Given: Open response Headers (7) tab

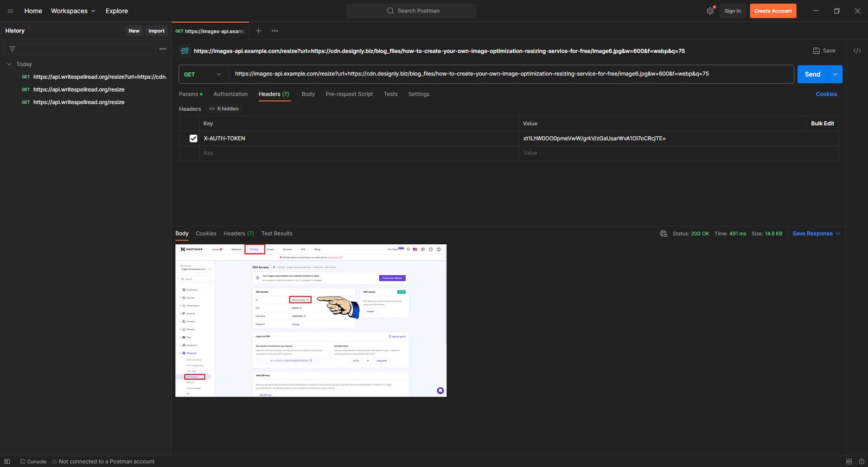Looking at the screenshot, I should [x=239, y=233].
